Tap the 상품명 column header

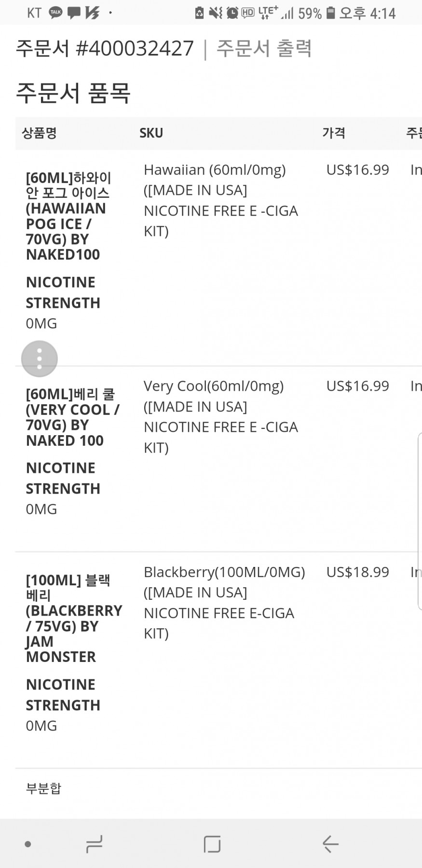[x=39, y=133]
